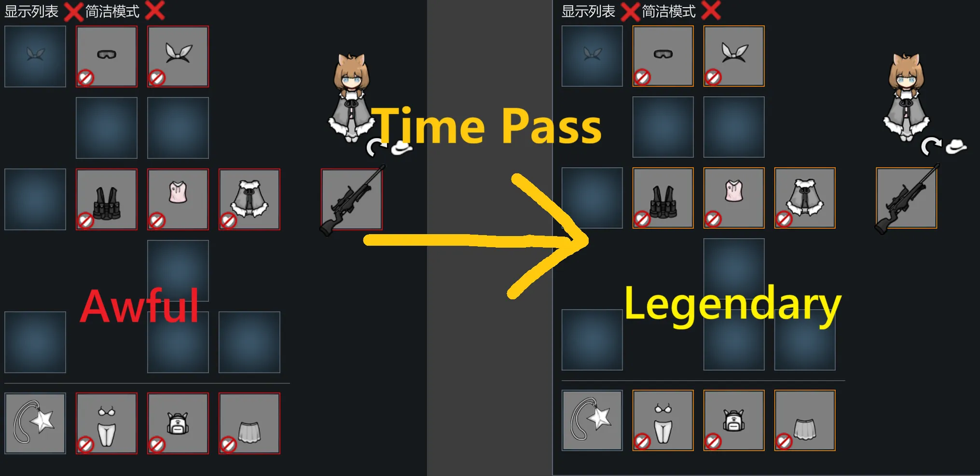
Task: Toggle 显示列表 red X in left panel
Action: [73, 12]
